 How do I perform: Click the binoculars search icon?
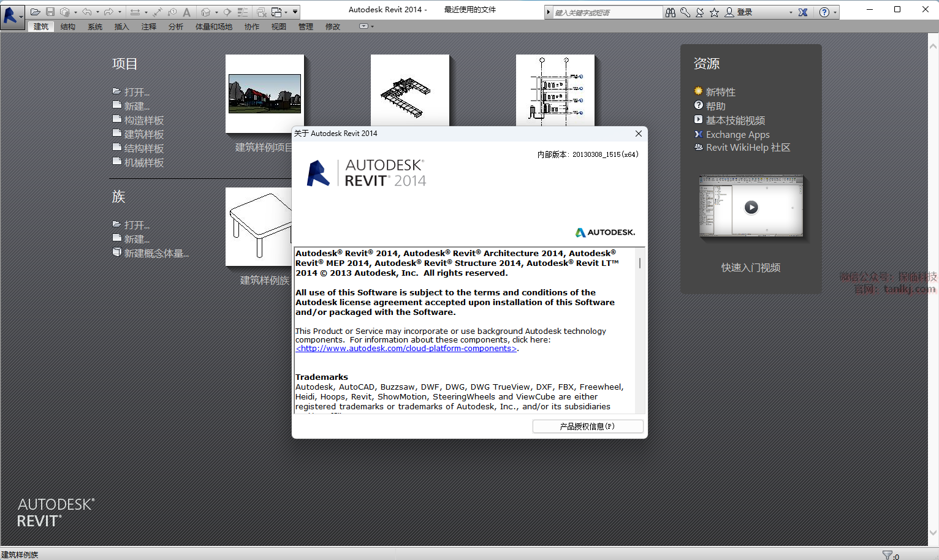click(671, 12)
